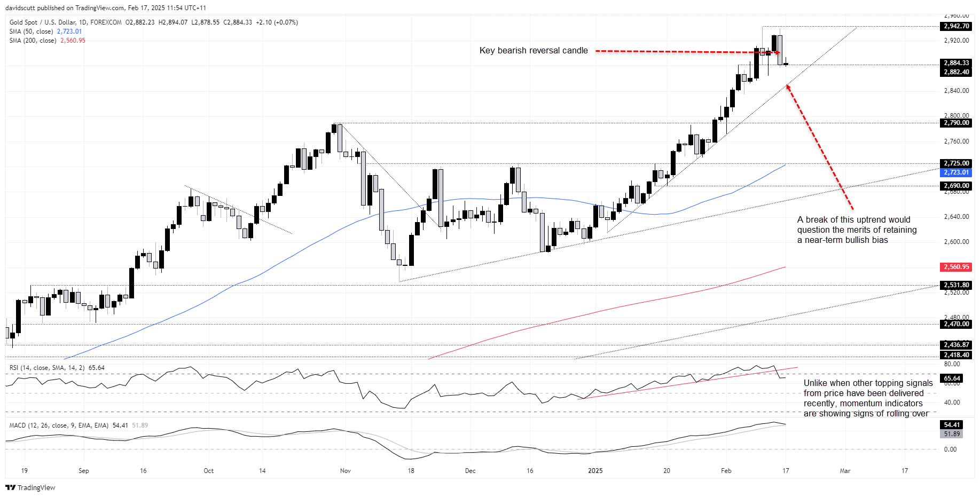
Task: Click the red 2,560.95 SMA price label
Action: point(956,267)
